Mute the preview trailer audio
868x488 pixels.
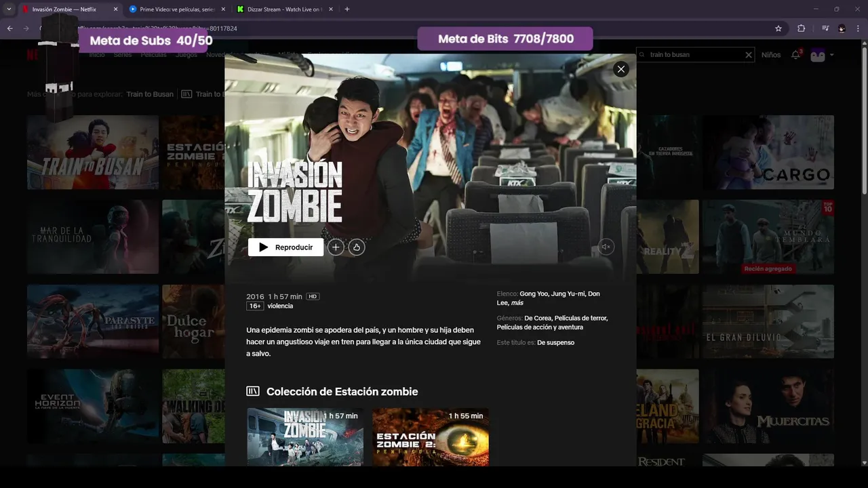[606, 247]
